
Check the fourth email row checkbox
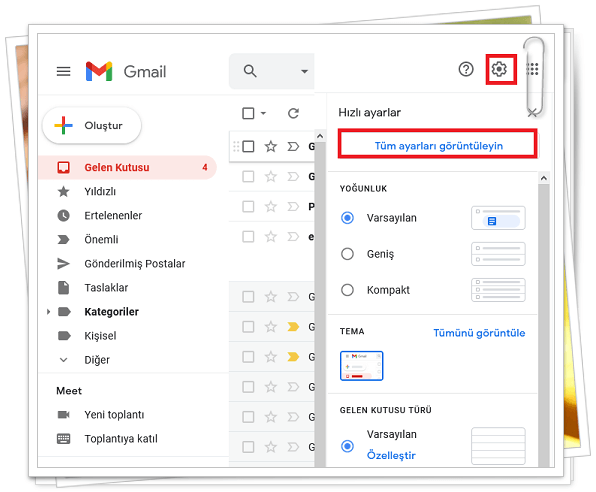tap(248, 236)
